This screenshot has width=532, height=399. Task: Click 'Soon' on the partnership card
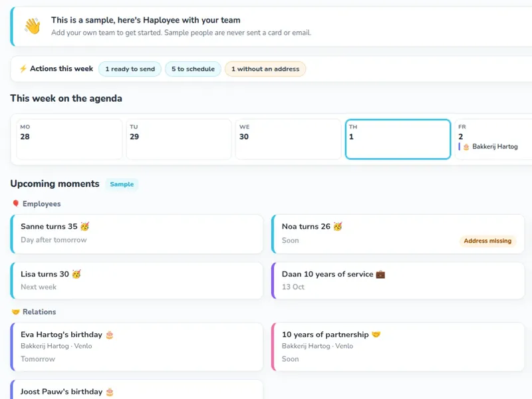coord(291,359)
